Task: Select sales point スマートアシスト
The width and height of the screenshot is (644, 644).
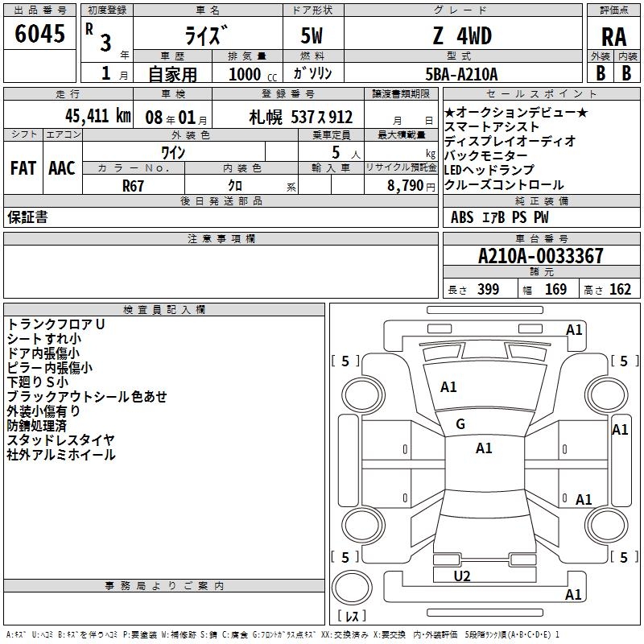Action: point(491,126)
